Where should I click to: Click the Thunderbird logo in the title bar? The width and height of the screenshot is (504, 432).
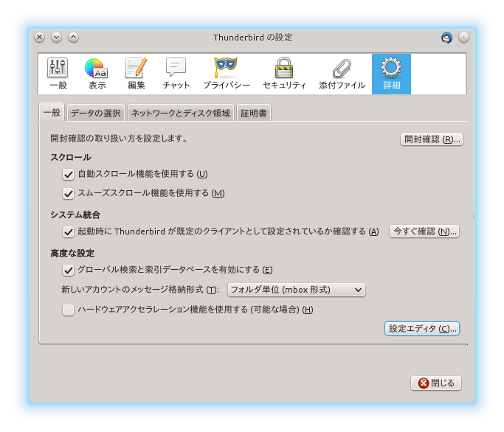pyautogui.click(x=446, y=38)
